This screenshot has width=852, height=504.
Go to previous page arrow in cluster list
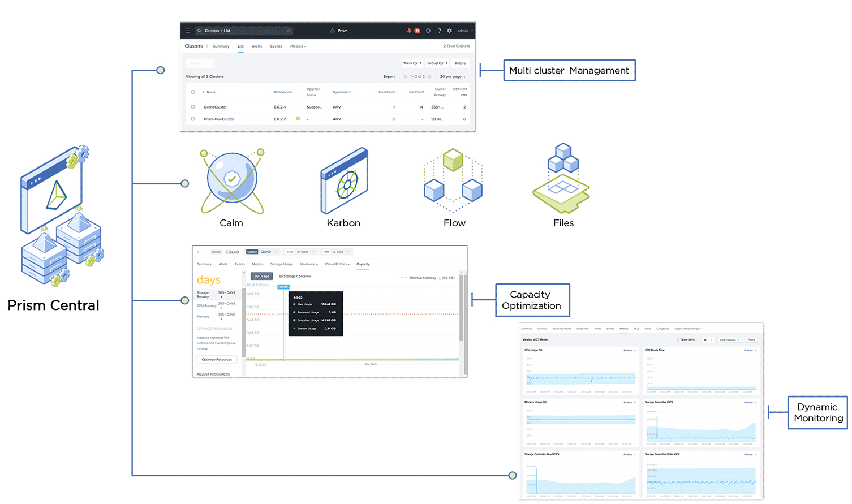[405, 76]
